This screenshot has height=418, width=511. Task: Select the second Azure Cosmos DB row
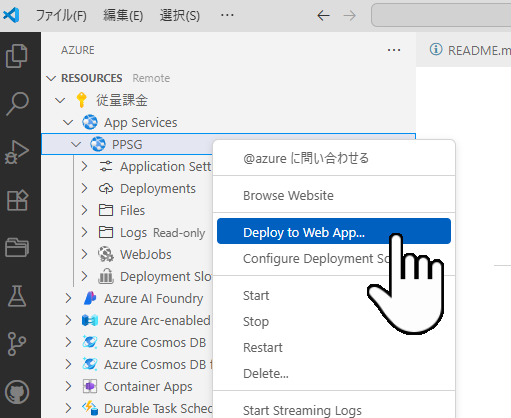click(x=127, y=364)
